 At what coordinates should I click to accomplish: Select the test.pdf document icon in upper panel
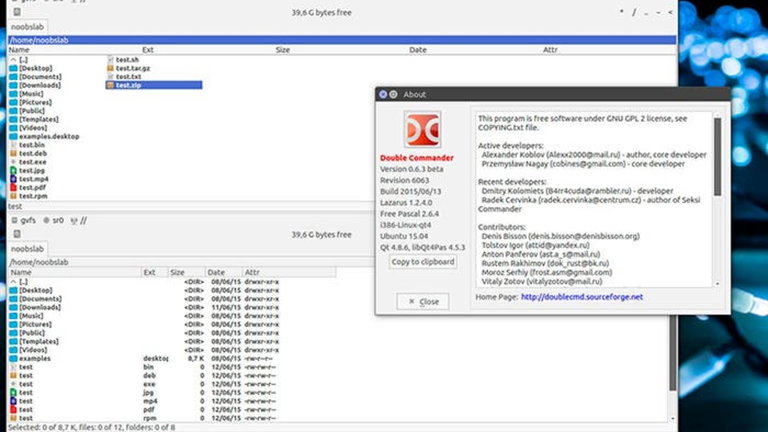(13, 188)
